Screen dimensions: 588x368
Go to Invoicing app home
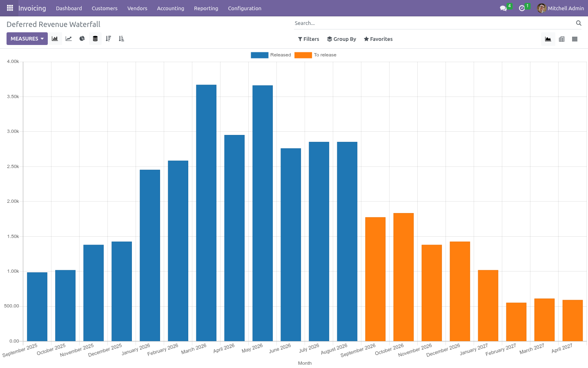tap(32, 8)
